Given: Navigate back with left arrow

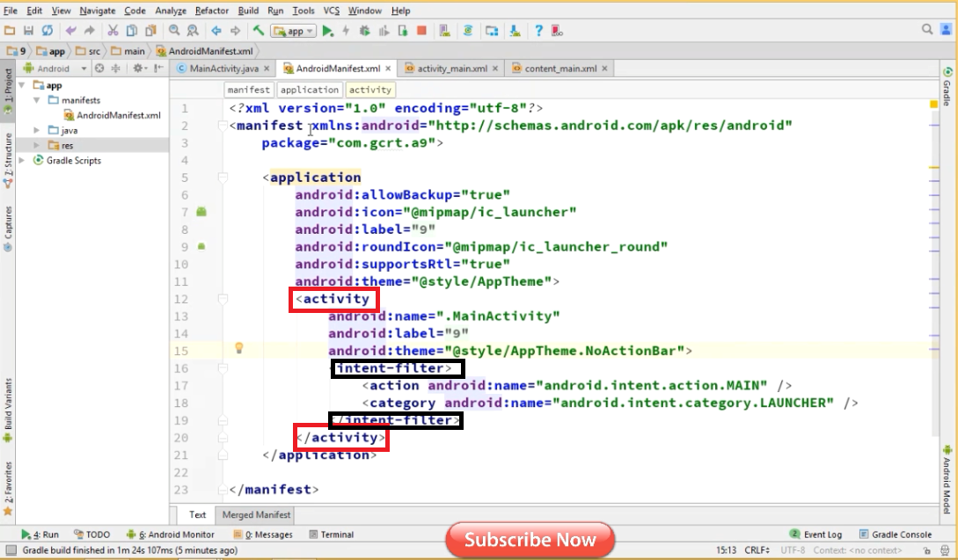Looking at the screenshot, I should click(x=216, y=31).
